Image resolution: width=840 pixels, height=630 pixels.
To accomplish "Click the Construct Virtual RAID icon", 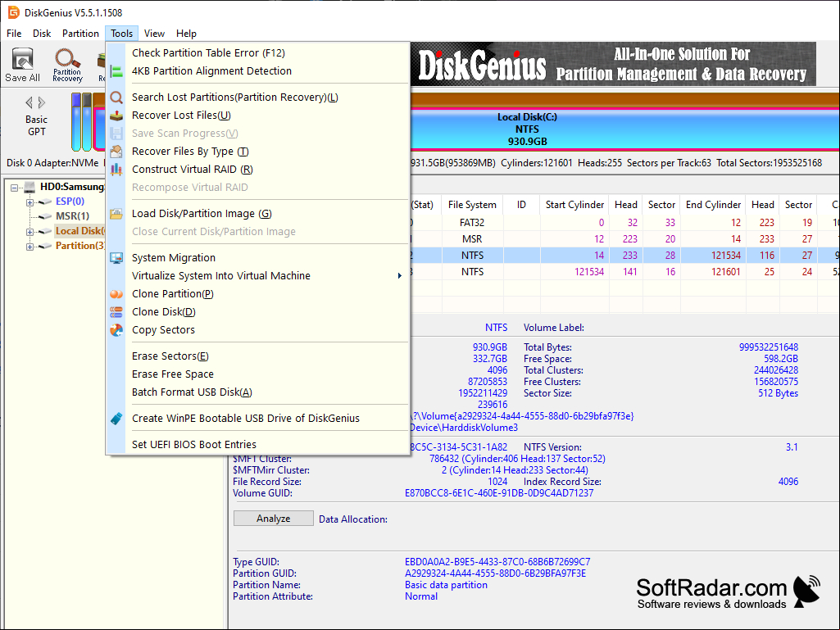I will (116, 170).
